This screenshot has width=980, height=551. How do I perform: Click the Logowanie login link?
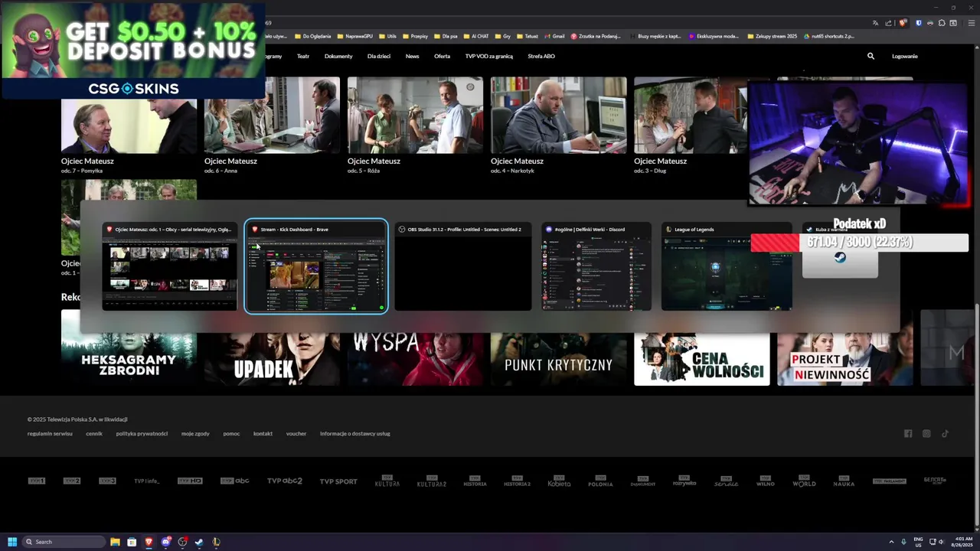click(905, 56)
